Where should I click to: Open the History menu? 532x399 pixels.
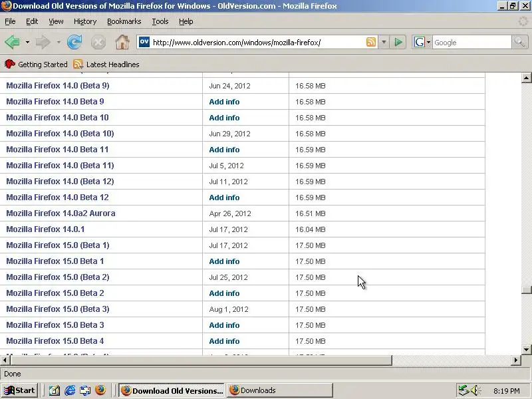pyautogui.click(x=85, y=21)
